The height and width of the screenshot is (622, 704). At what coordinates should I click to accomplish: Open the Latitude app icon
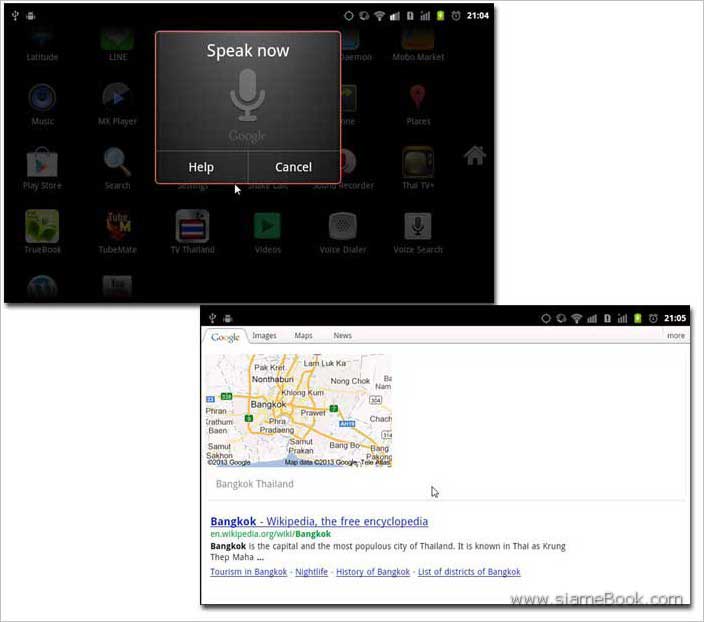click(42, 44)
